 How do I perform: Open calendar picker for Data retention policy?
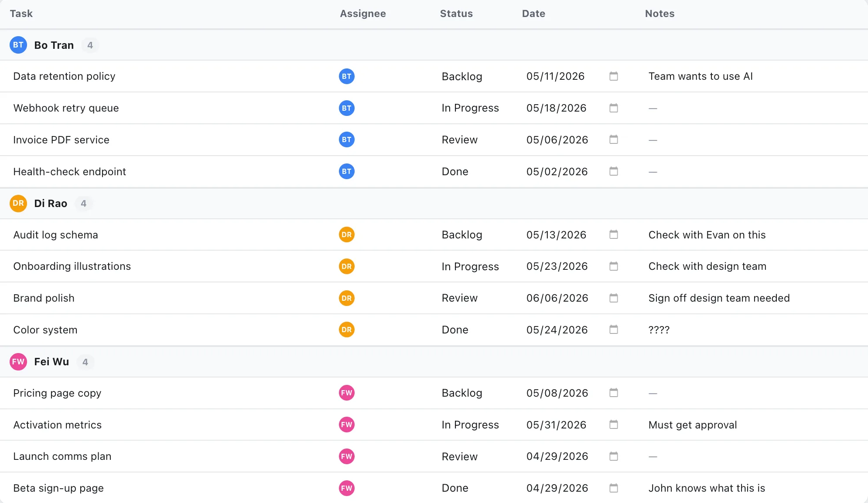pos(613,76)
